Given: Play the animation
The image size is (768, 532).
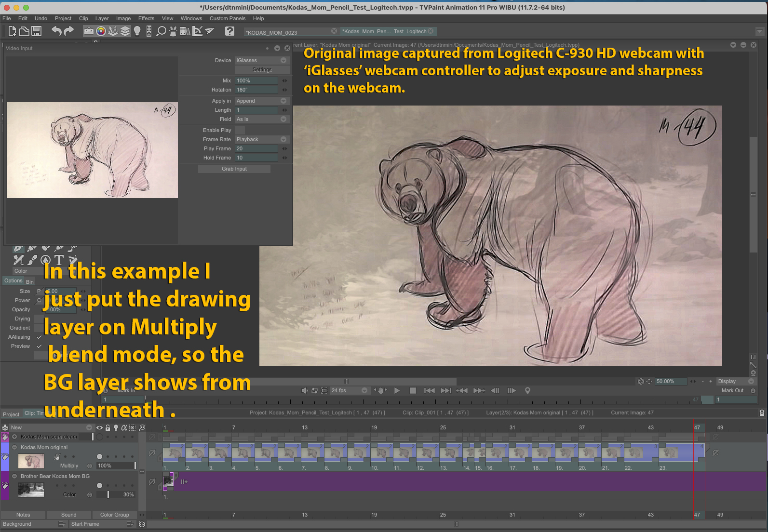Looking at the screenshot, I should [397, 390].
